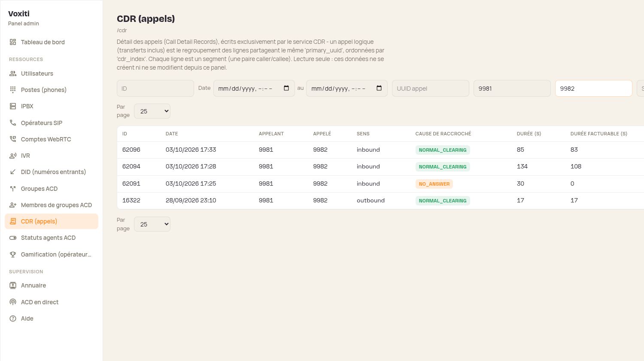
Task: Click the Comptes WebRTC icon
Action: click(13, 139)
